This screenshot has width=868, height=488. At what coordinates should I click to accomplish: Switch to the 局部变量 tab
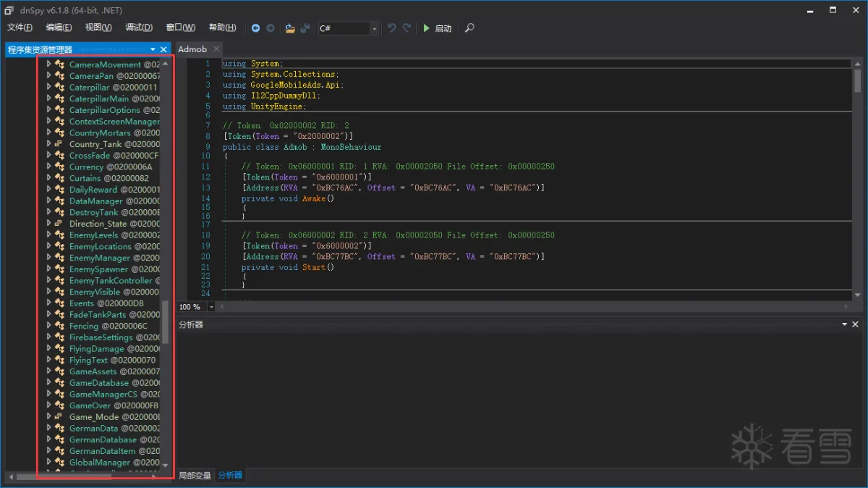tap(195, 476)
